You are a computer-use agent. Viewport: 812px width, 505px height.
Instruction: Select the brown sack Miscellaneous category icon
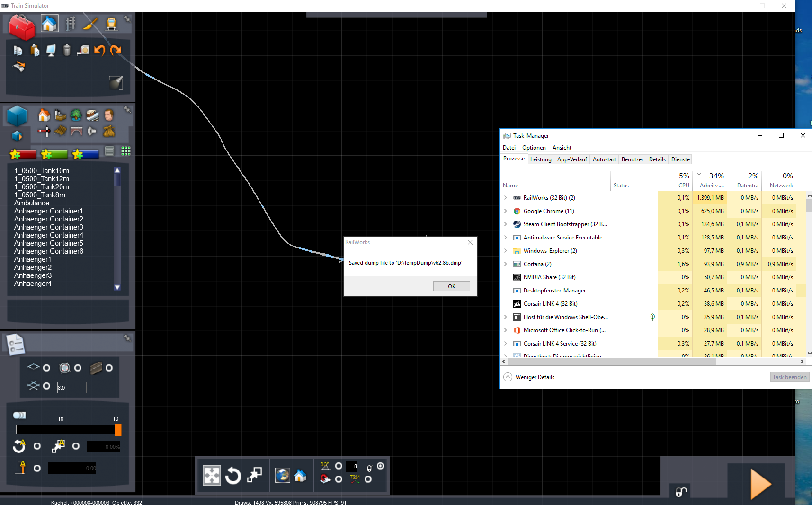[109, 131]
